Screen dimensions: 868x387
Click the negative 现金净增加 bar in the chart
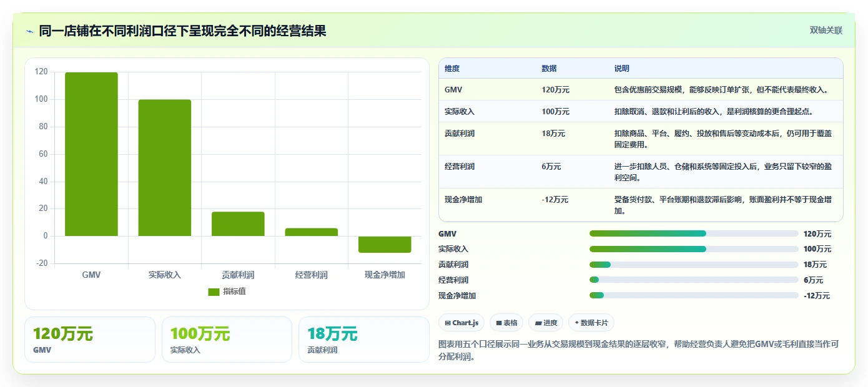(x=385, y=244)
